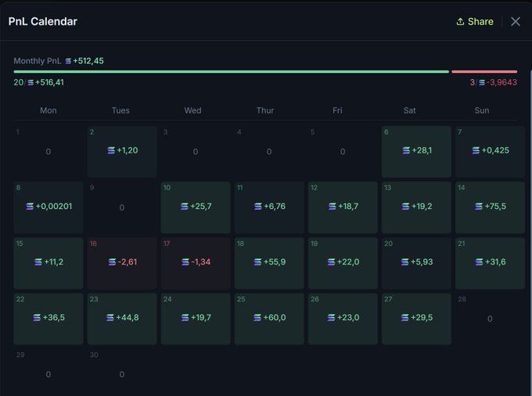
Task: Click the Sun column header
Action: [x=482, y=110]
